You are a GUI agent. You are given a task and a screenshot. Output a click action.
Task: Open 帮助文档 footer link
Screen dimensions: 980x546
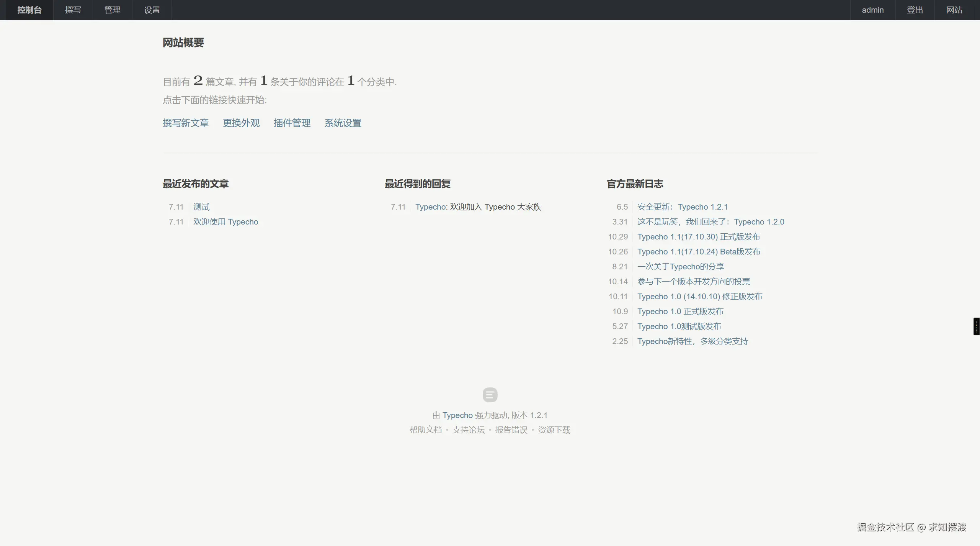click(426, 430)
